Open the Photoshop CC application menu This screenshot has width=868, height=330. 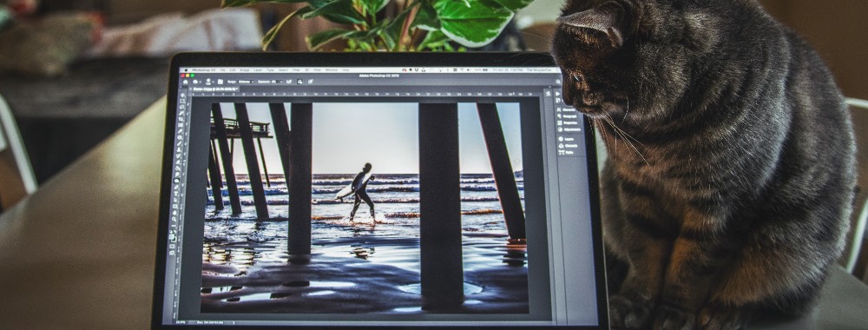coord(204,70)
